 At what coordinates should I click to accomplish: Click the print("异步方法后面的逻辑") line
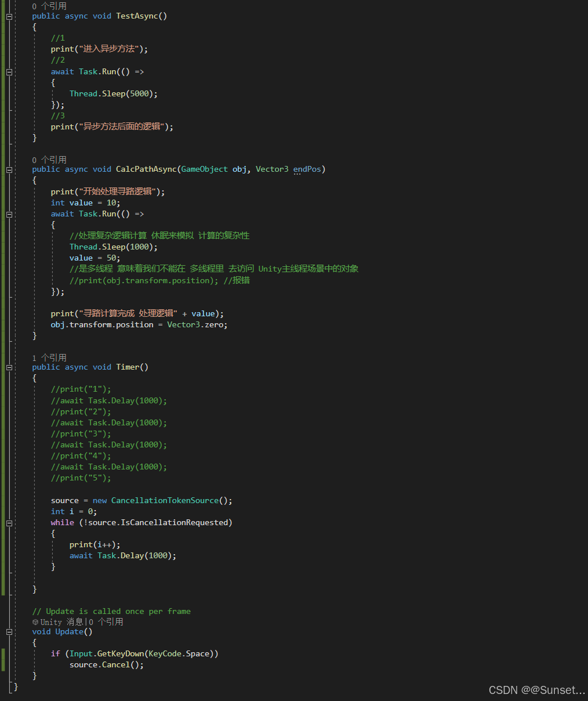click(x=112, y=127)
